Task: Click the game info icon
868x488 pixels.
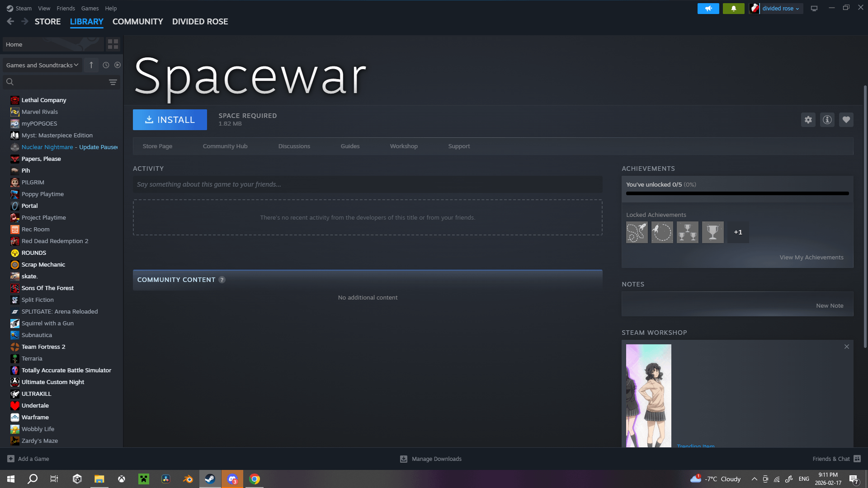Action: coord(827,120)
